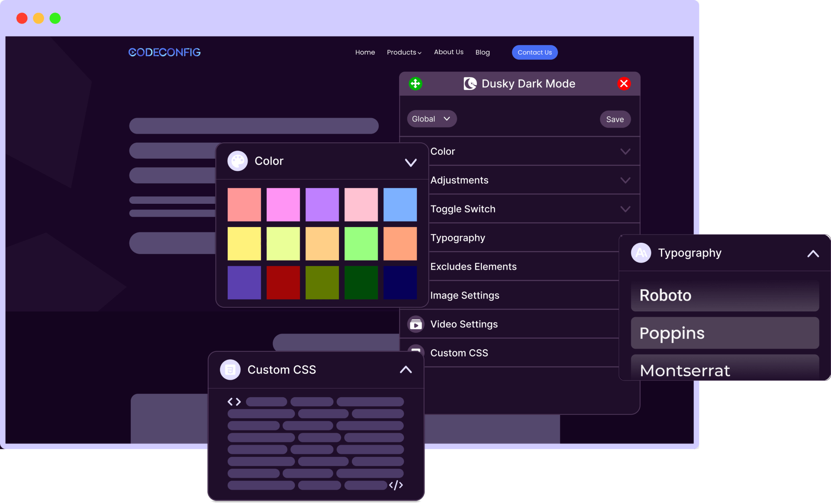Image resolution: width=831 pixels, height=504 pixels.
Task: Open the Typography settings row
Action: click(524, 238)
